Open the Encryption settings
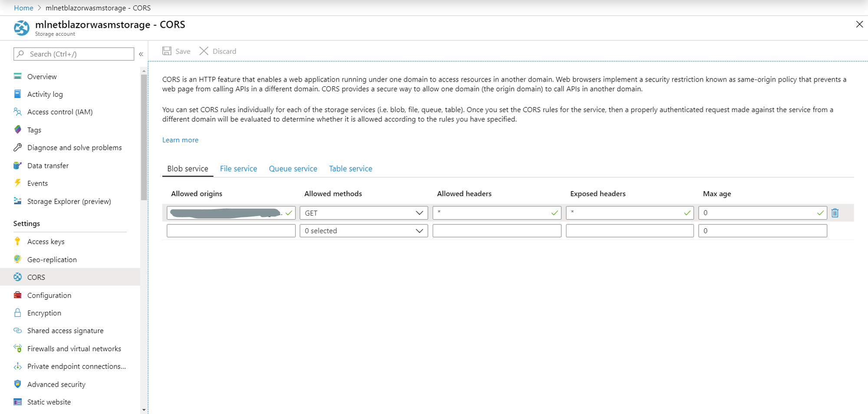868x414 pixels. [43, 312]
